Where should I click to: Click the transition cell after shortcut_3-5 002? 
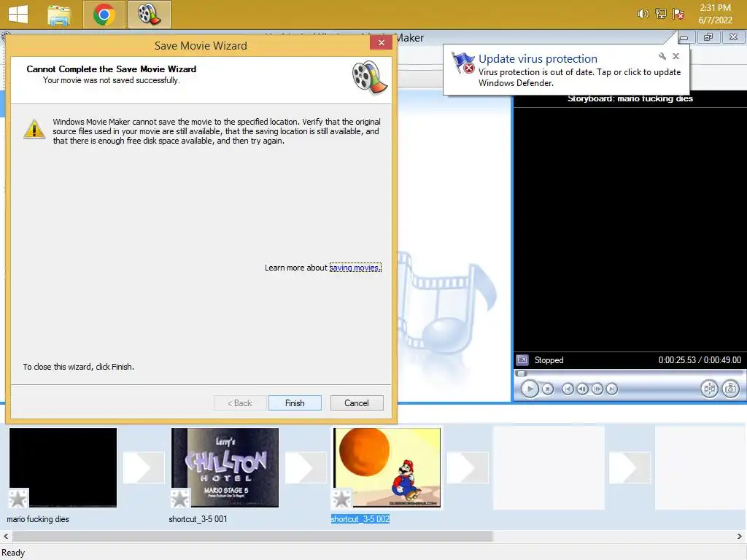click(x=468, y=467)
